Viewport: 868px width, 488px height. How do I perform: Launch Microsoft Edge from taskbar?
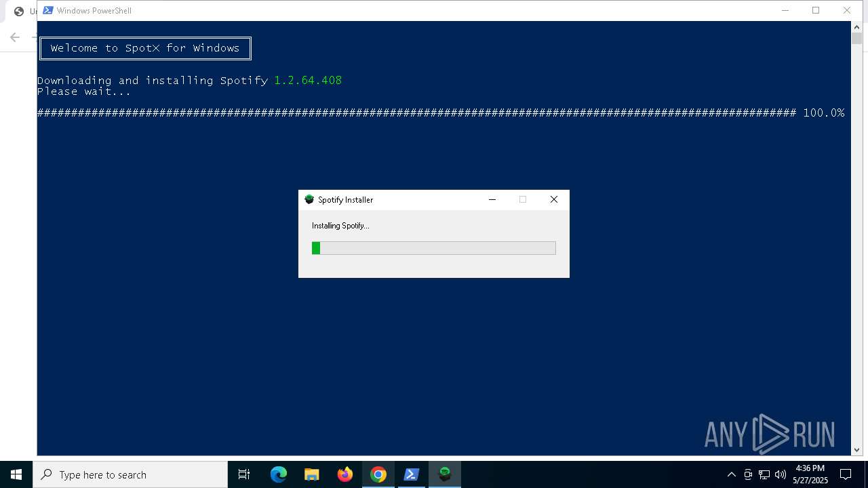(279, 474)
